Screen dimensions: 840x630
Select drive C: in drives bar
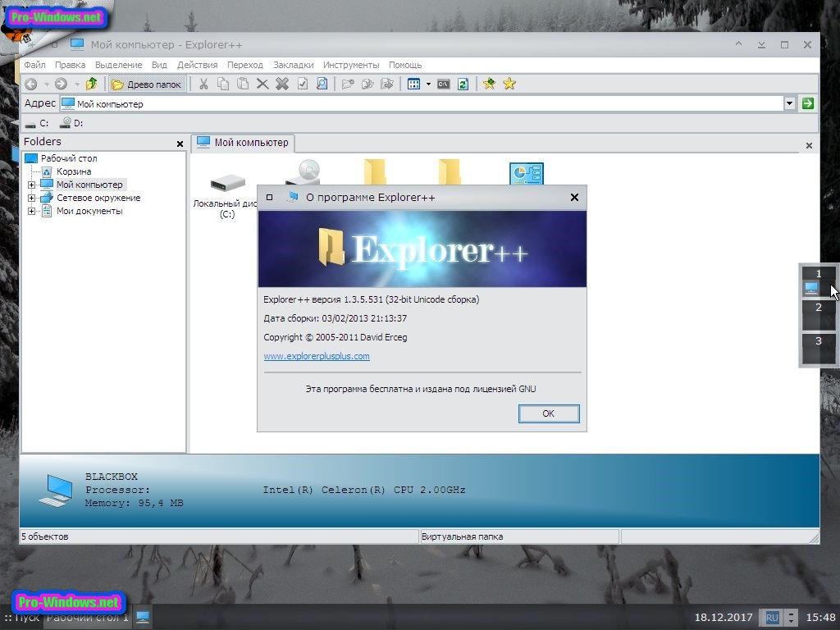tap(37, 123)
